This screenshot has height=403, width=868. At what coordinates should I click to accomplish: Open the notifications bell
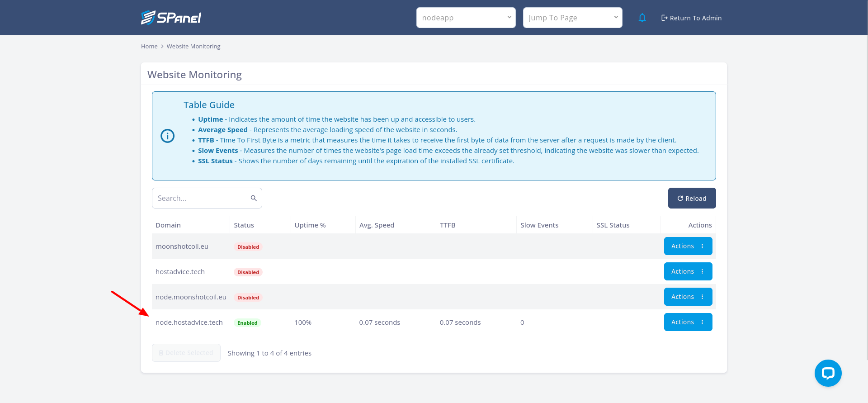coord(642,18)
